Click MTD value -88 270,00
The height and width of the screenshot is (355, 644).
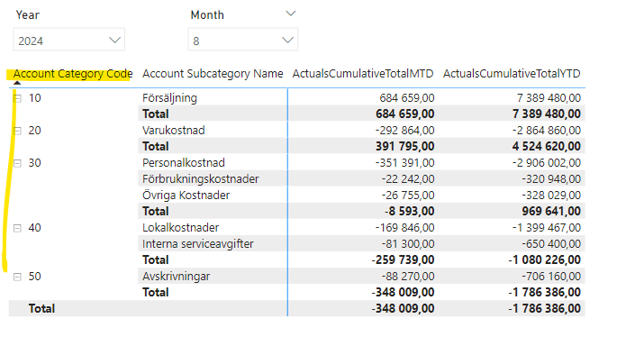(x=408, y=276)
